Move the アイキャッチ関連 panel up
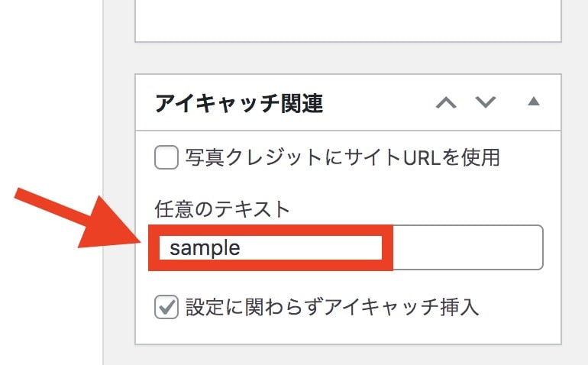The height and width of the screenshot is (365, 588). (446, 102)
